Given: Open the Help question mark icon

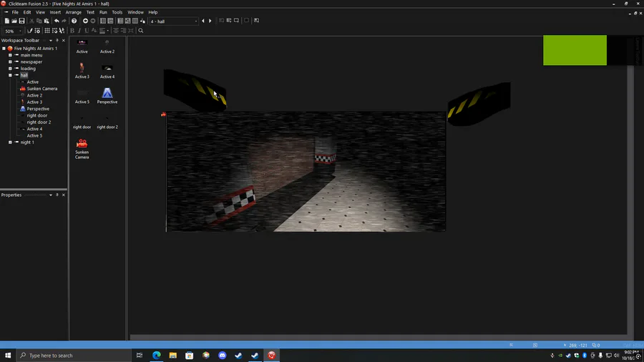Looking at the screenshot, I should point(74,21).
